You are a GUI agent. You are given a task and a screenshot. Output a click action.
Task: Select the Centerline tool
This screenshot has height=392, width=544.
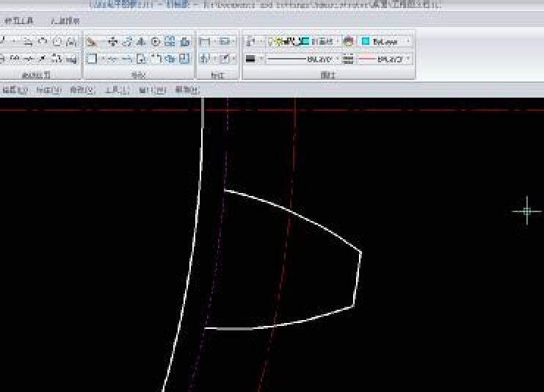click(29, 59)
